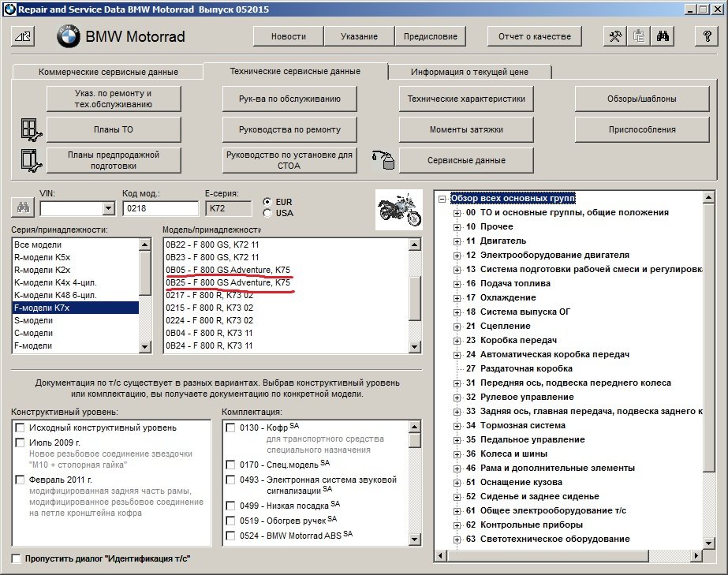Expand the '34 Тормозная система' tree node

coord(457,425)
